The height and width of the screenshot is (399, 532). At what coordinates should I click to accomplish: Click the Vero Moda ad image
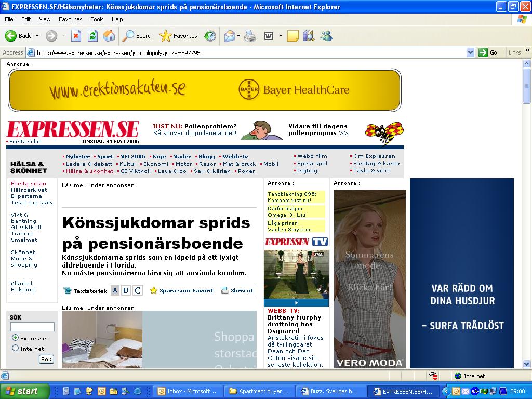point(370,278)
